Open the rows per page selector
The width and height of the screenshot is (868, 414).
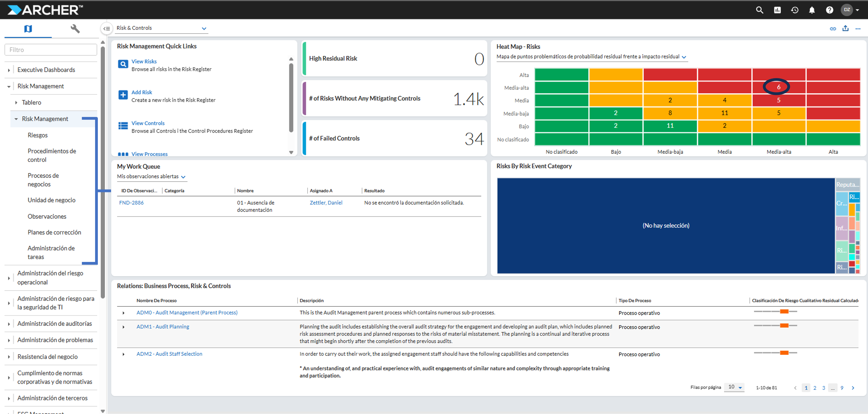click(735, 387)
